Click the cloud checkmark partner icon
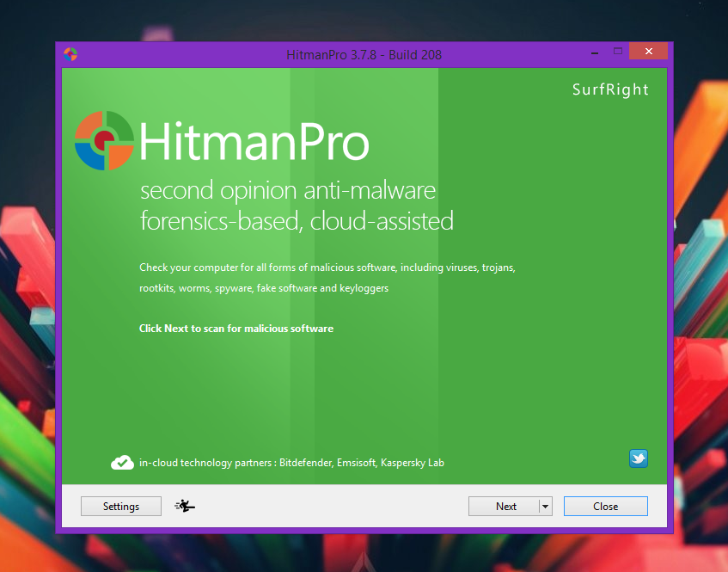Image resolution: width=728 pixels, height=572 pixels. [x=122, y=463]
